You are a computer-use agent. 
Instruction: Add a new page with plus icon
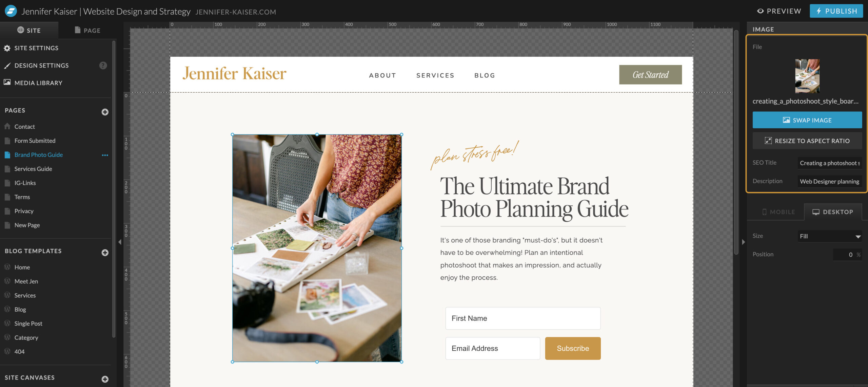point(105,112)
